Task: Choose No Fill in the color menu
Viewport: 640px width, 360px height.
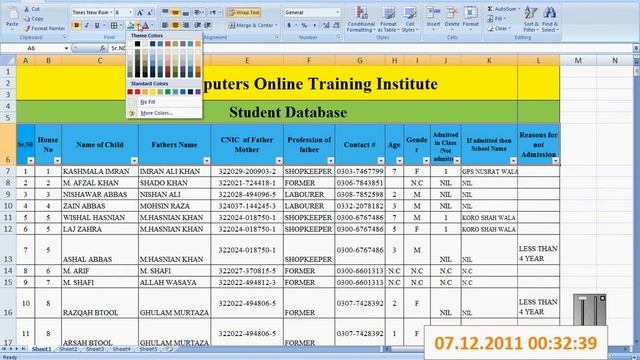Action: click(x=164, y=102)
